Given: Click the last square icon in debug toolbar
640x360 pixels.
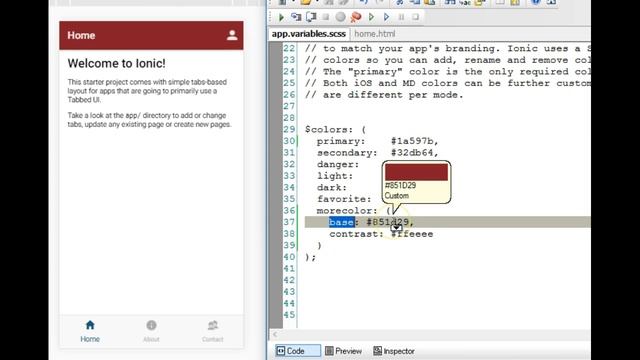Looking at the screenshot, I should (x=416, y=17).
